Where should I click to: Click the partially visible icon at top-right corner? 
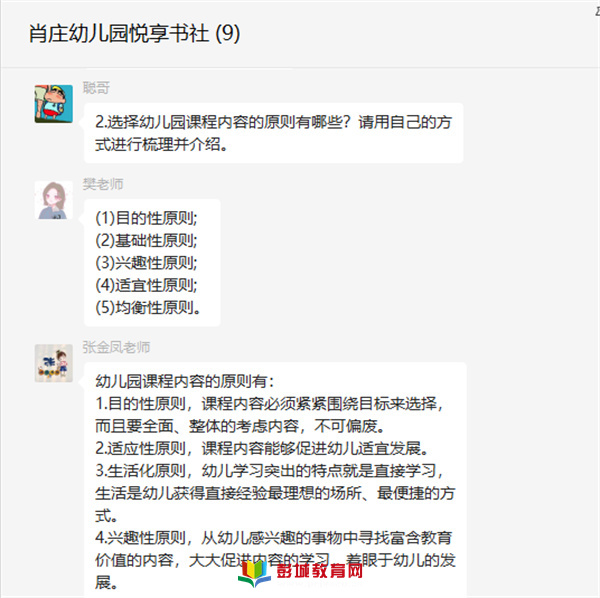coord(597,11)
